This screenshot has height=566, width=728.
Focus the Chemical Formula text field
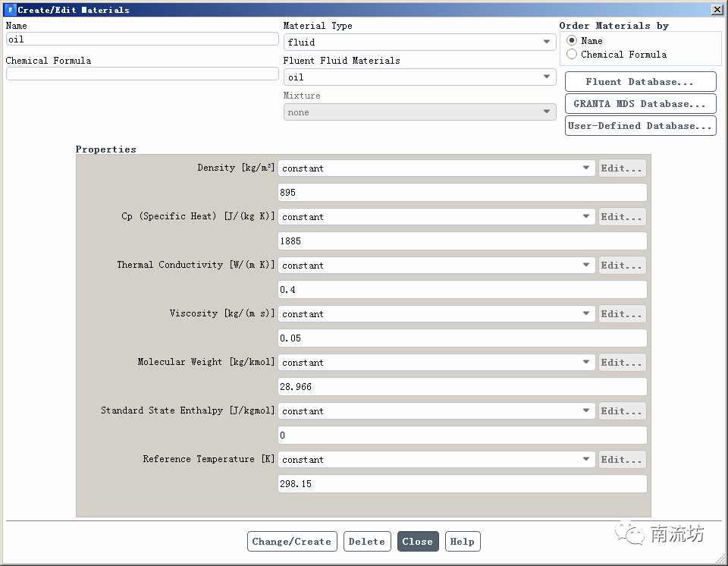(143, 74)
